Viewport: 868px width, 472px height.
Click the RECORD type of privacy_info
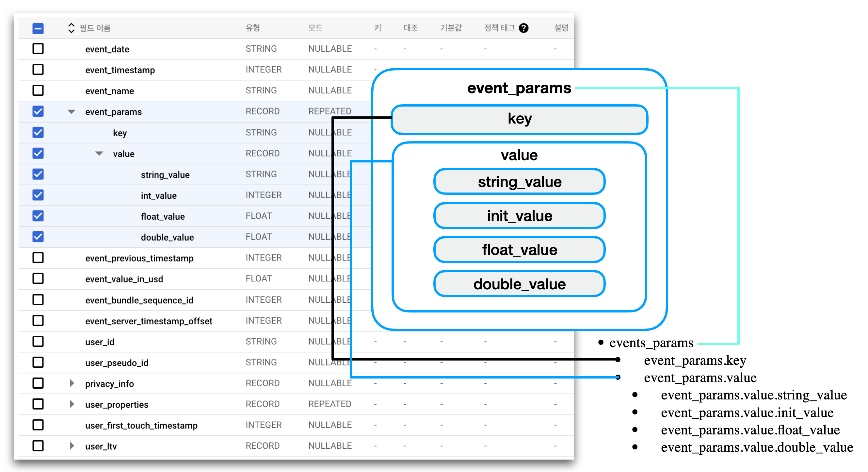pyautogui.click(x=263, y=383)
